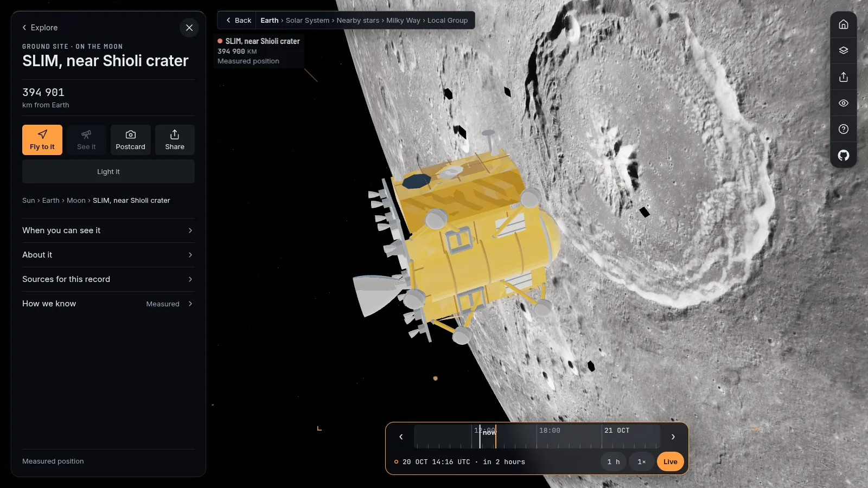
Task: Click the See it telescope button
Action: click(x=86, y=140)
